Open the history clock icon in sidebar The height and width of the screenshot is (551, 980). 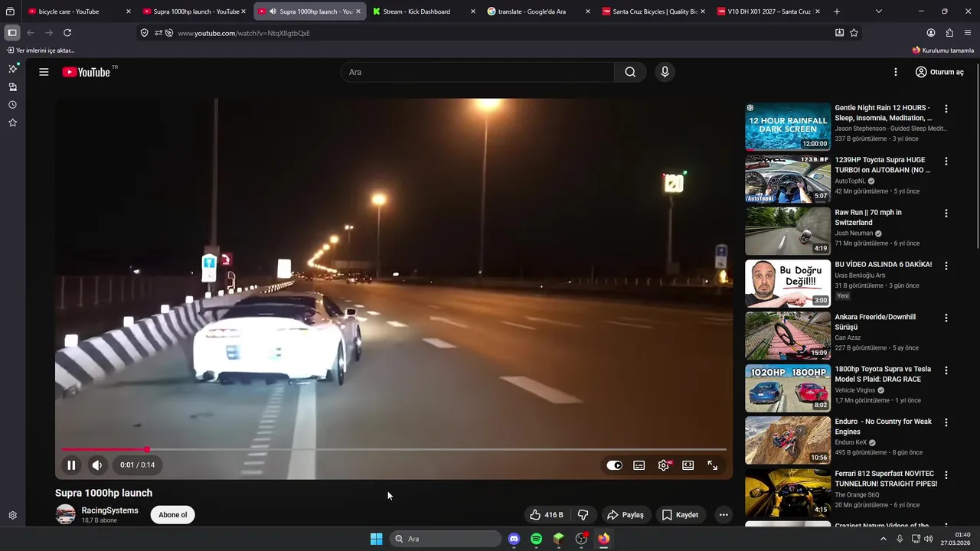click(x=12, y=105)
